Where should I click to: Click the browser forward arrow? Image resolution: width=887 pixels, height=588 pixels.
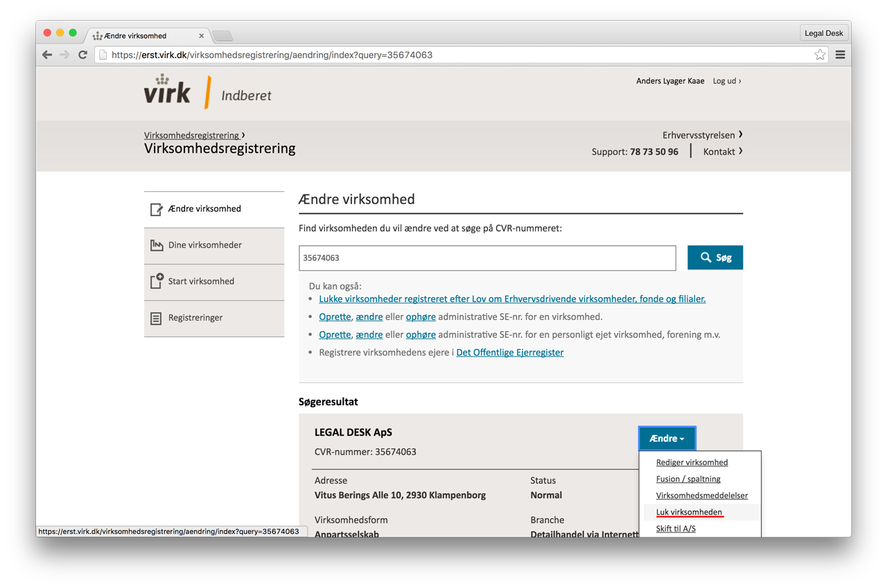[x=64, y=55]
